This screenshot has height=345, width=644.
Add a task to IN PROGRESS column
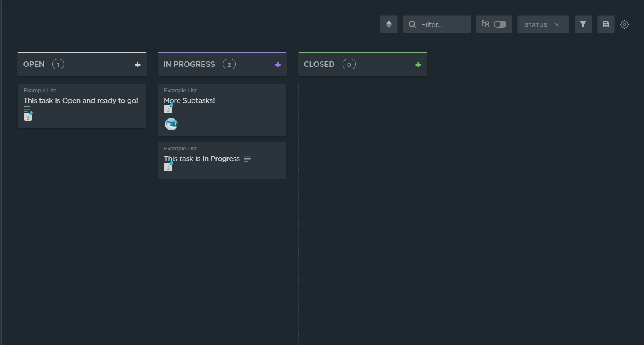278,65
